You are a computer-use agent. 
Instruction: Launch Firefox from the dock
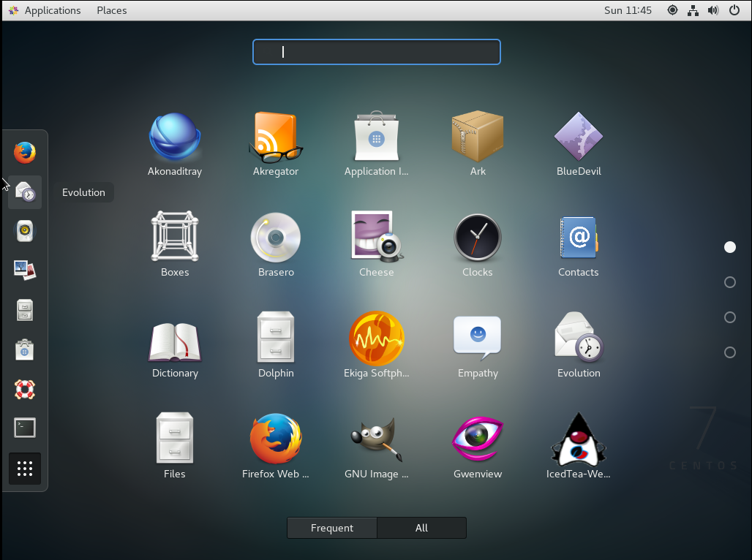click(x=24, y=151)
